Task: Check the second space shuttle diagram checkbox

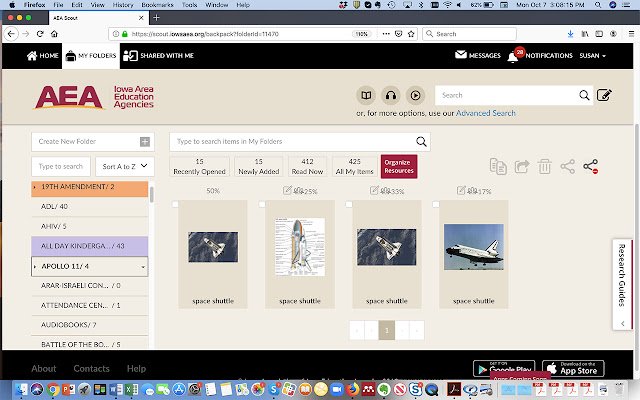Action: pos(262,204)
